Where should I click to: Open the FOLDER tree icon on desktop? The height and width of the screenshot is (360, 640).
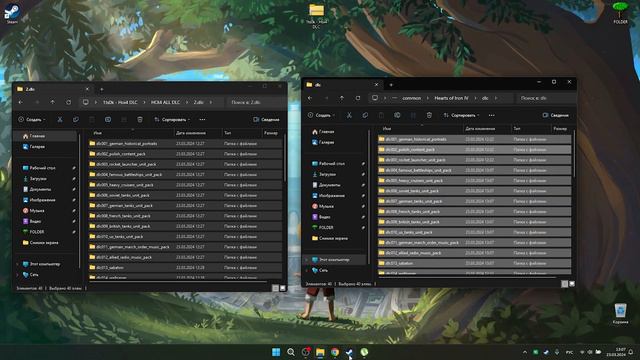click(620, 13)
